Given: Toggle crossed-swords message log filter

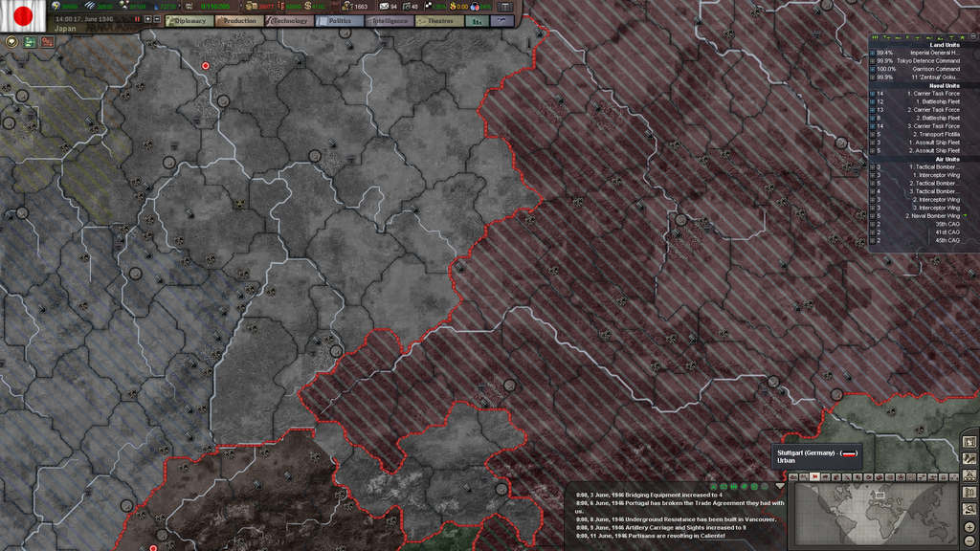Looking at the screenshot, I should [713, 487].
